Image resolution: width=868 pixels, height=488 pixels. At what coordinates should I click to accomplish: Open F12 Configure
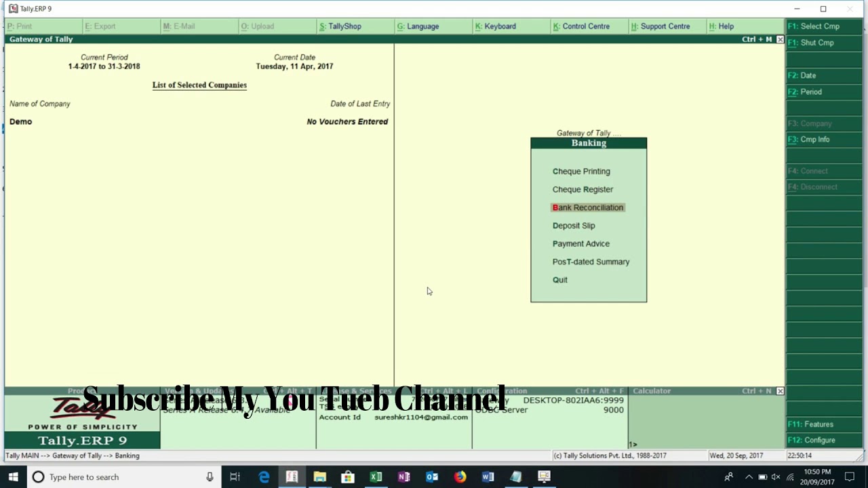[825, 440]
